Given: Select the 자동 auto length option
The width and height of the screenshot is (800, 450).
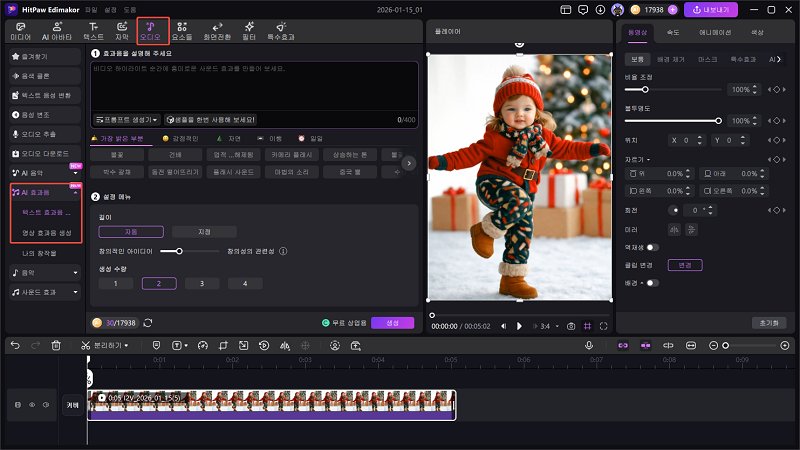Looking at the screenshot, I should point(131,232).
